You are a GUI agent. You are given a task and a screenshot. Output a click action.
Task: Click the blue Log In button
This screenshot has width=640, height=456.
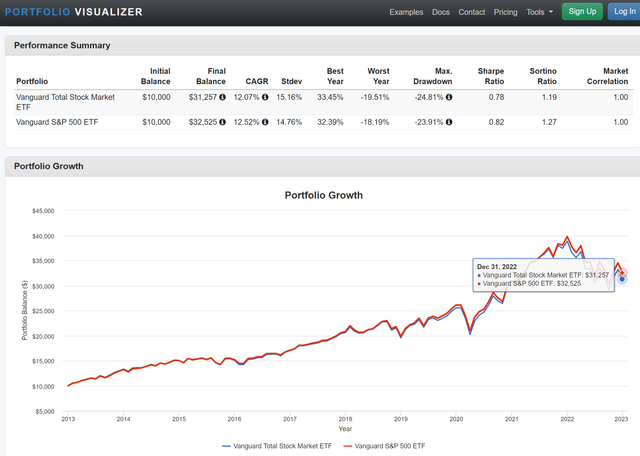624,11
